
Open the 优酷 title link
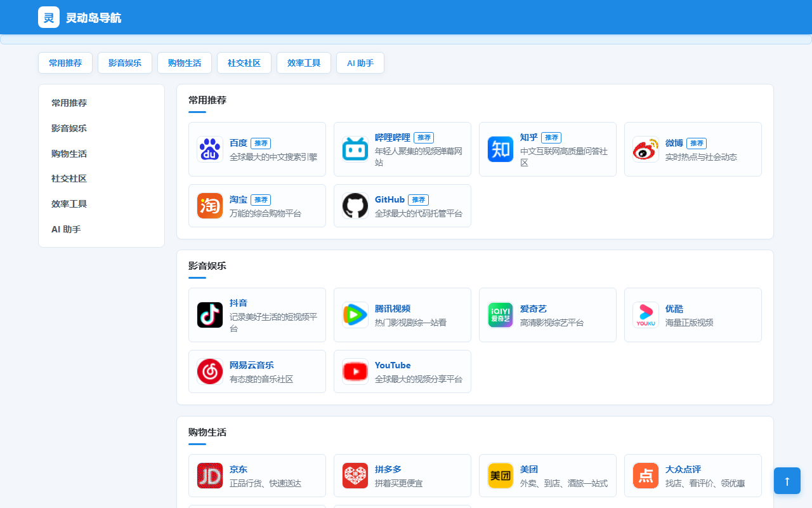674,309
